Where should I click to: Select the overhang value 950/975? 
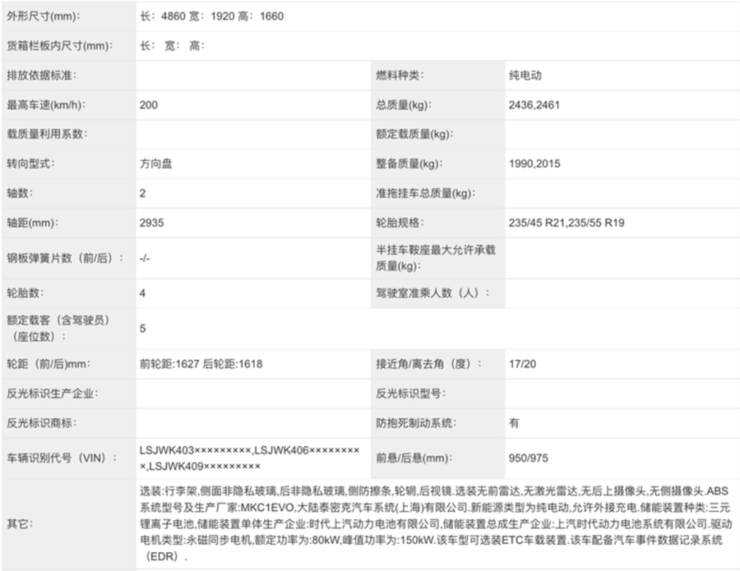tap(529, 458)
